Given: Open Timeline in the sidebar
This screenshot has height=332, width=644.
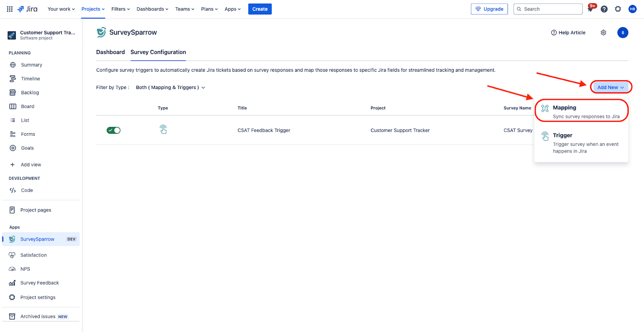Looking at the screenshot, I should coord(30,79).
